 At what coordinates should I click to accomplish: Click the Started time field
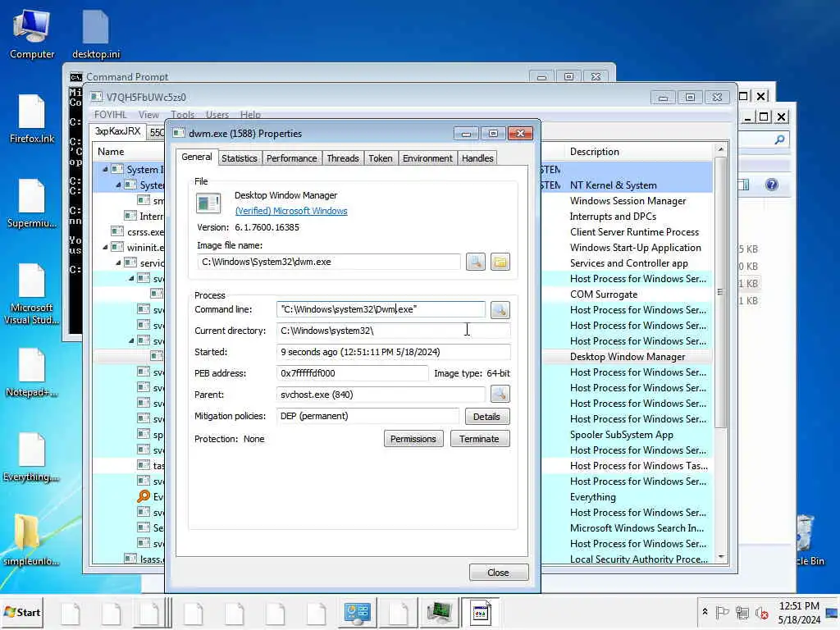pyautogui.click(x=393, y=352)
